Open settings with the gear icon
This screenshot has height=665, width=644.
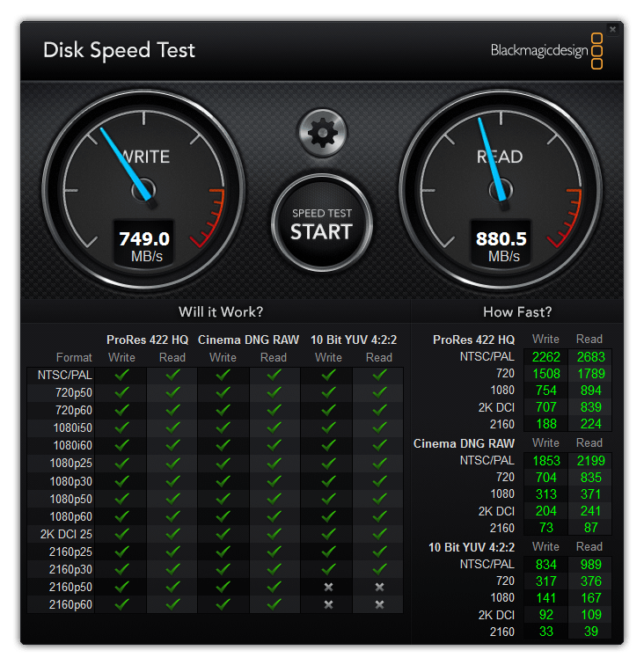(x=322, y=133)
